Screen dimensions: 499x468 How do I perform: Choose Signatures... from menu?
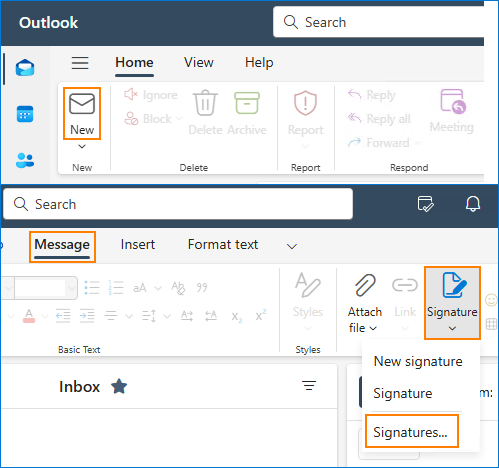(412, 431)
